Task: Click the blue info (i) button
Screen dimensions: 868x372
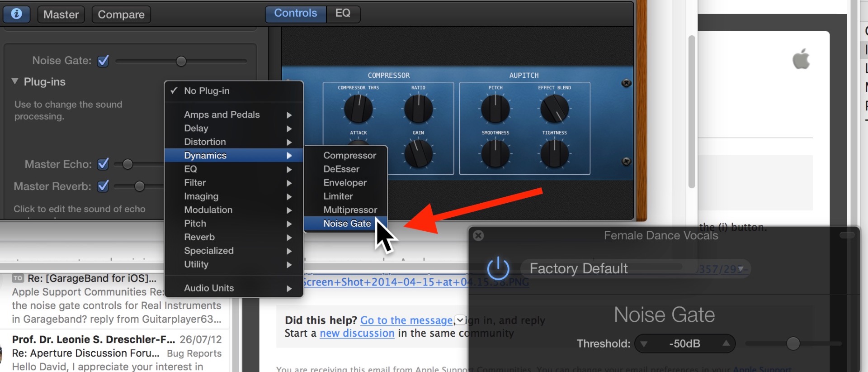Action: (x=16, y=14)
